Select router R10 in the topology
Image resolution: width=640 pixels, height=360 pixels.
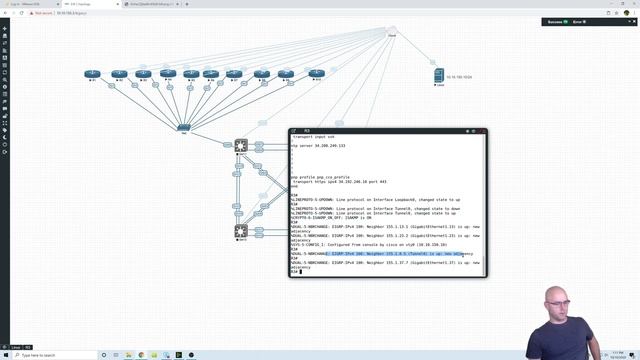(317, 73)
